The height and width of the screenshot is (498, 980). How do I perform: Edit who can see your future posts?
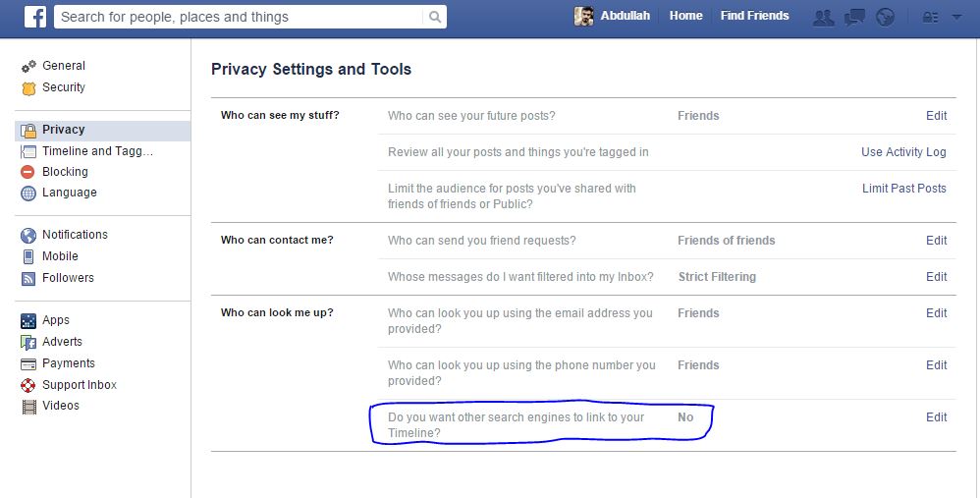tap(936, 116)
